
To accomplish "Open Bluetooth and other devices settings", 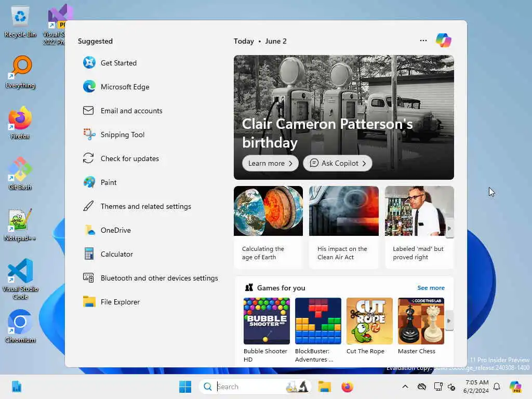I will 150,278.
